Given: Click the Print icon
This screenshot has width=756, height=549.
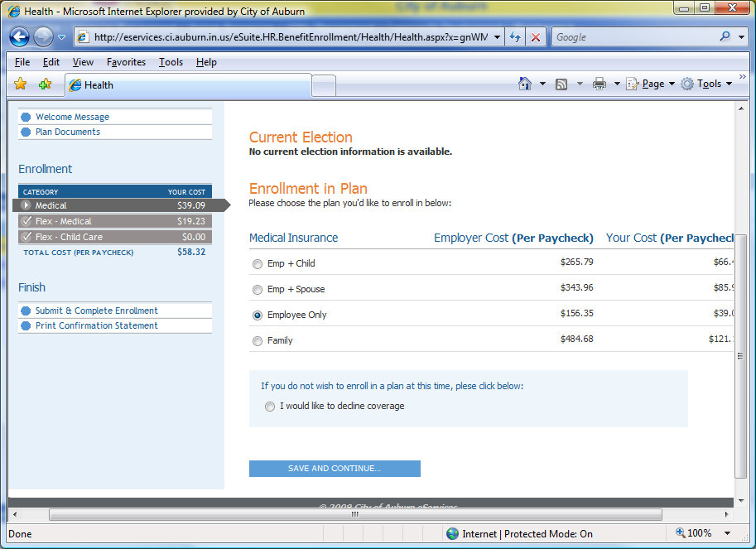Looking at the screenshot, I should [x=600, y=84].
